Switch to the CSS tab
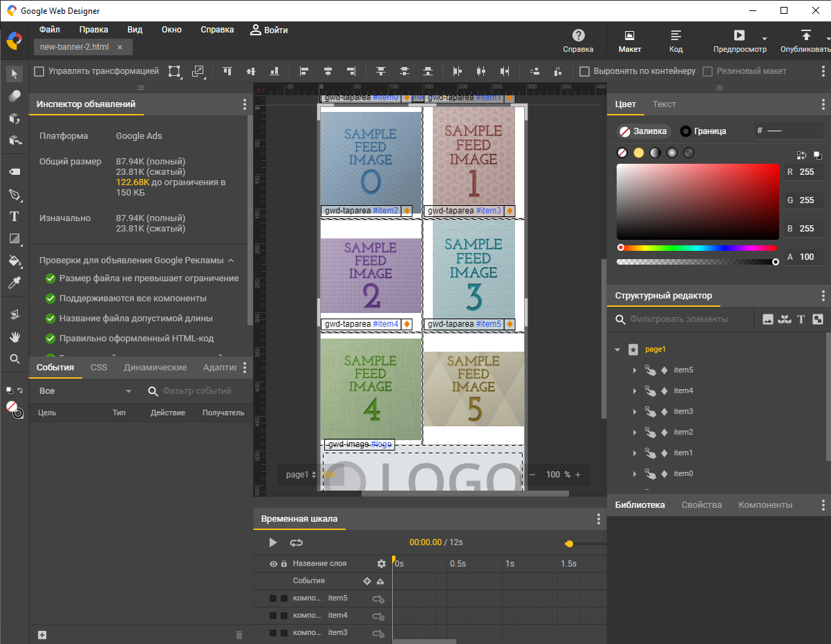This screenshot has width=831, height=644. pos(99,368)
